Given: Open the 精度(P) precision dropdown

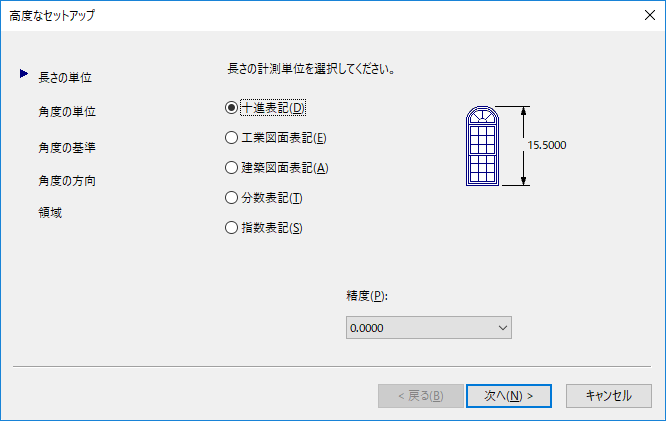Looking at the screenshot, I should [x=428, y=327].
